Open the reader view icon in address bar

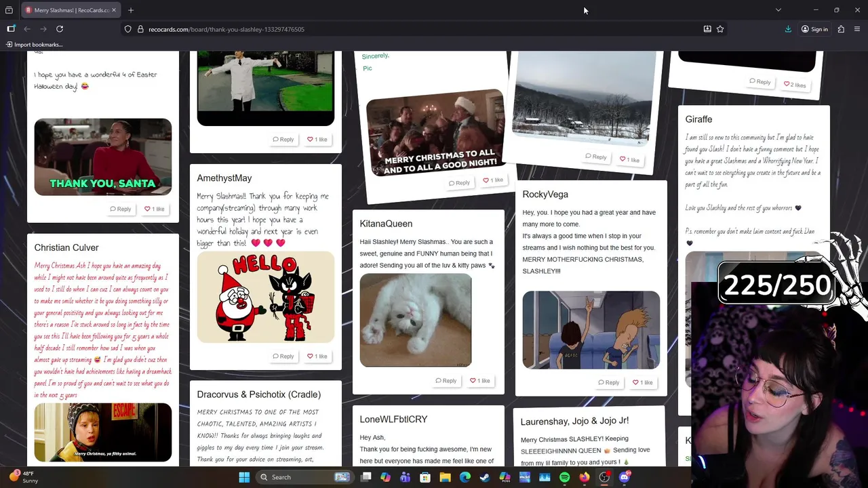[x=707, y=29]
